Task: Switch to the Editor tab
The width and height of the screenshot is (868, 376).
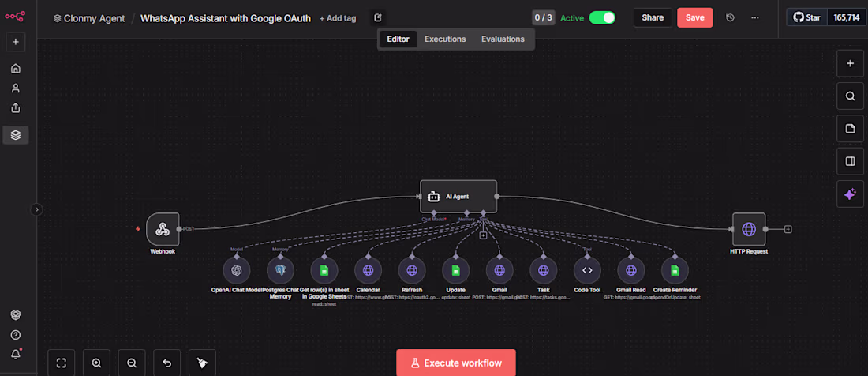Action: click(x=398, y=39)
